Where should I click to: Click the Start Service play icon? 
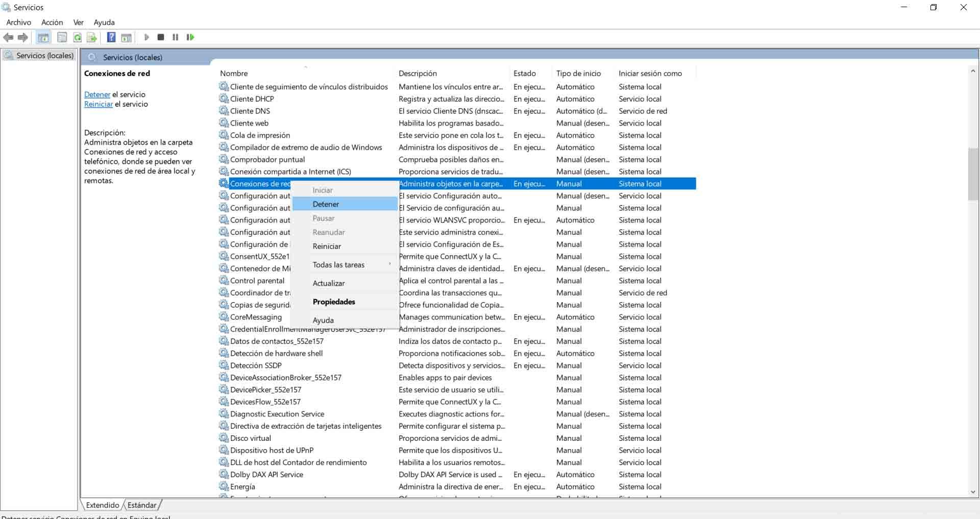(x=146, y=37)
